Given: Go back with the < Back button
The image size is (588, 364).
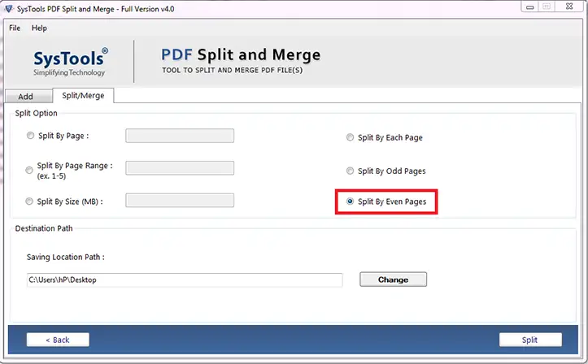Looking at the screenshot, I should pyautogui.click(x=58, y=340).
